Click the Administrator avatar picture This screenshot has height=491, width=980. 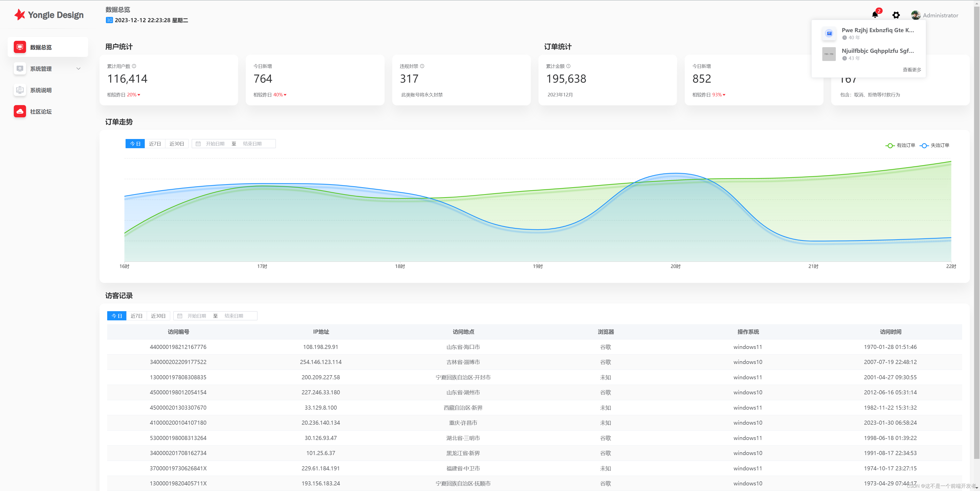(x=915, y=15)
